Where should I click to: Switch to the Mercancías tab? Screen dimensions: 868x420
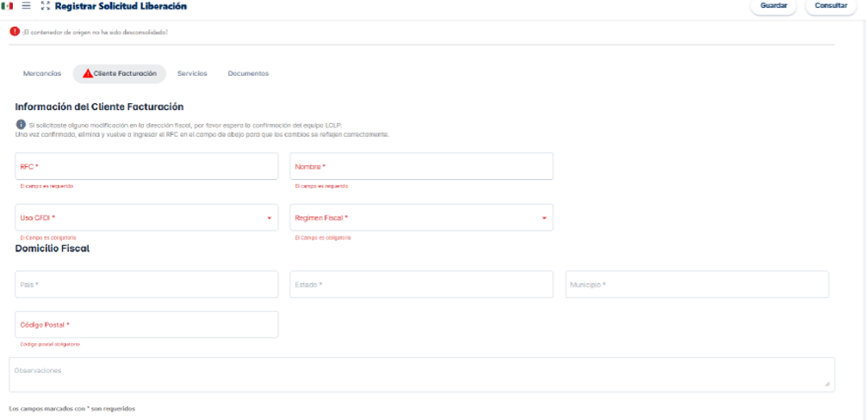point(42,74)
